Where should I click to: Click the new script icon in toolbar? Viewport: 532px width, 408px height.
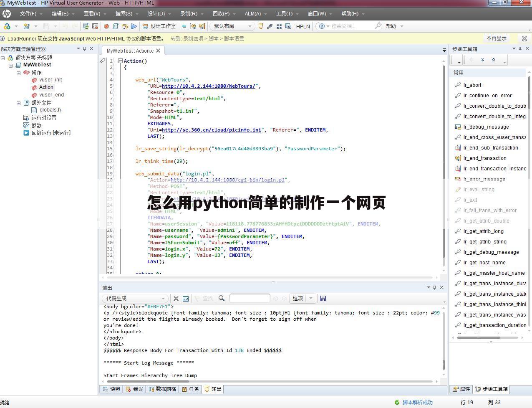point(26,26)
